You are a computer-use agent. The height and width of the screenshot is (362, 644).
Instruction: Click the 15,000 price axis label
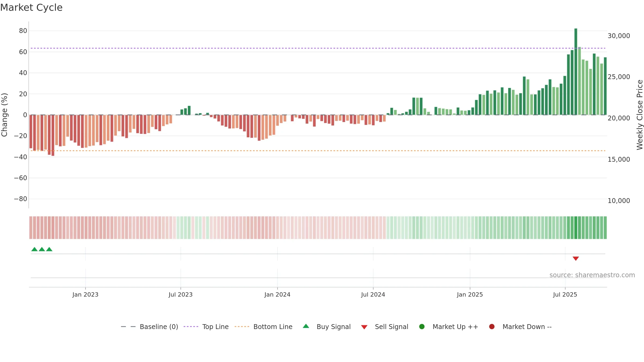pos(619,160)
